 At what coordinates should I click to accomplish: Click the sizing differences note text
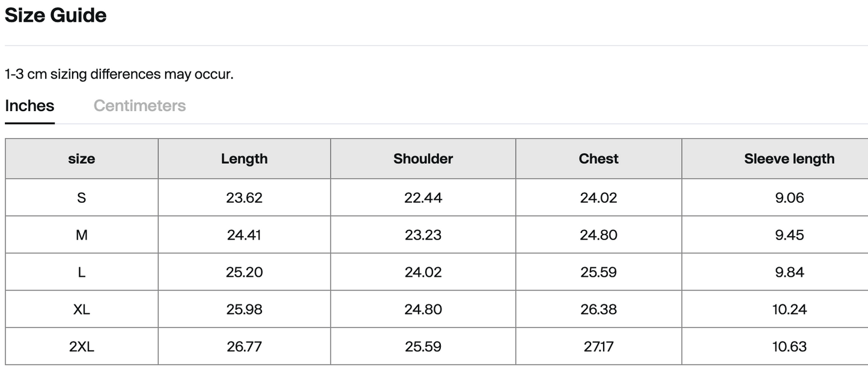tap(119, 74)
